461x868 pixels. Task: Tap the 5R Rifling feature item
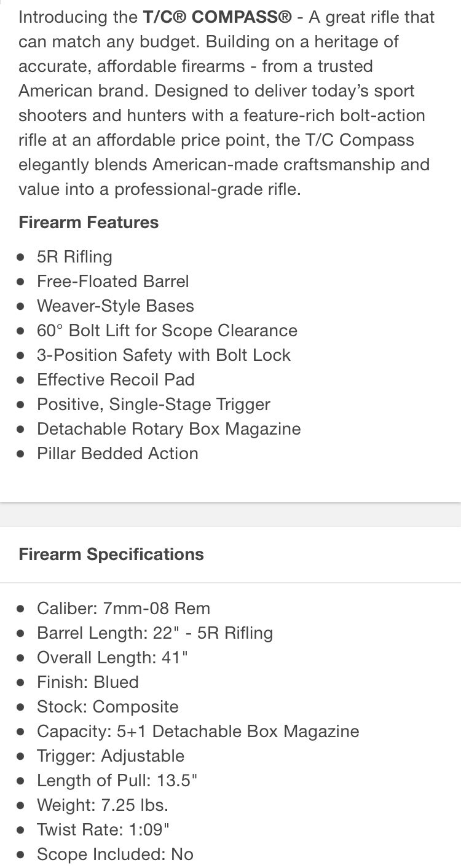(x=74, y=257)
